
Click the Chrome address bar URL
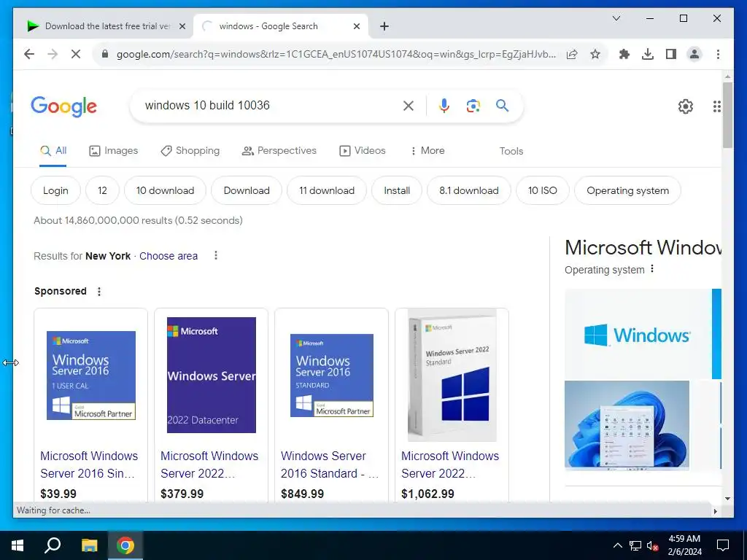coord(336,54)
